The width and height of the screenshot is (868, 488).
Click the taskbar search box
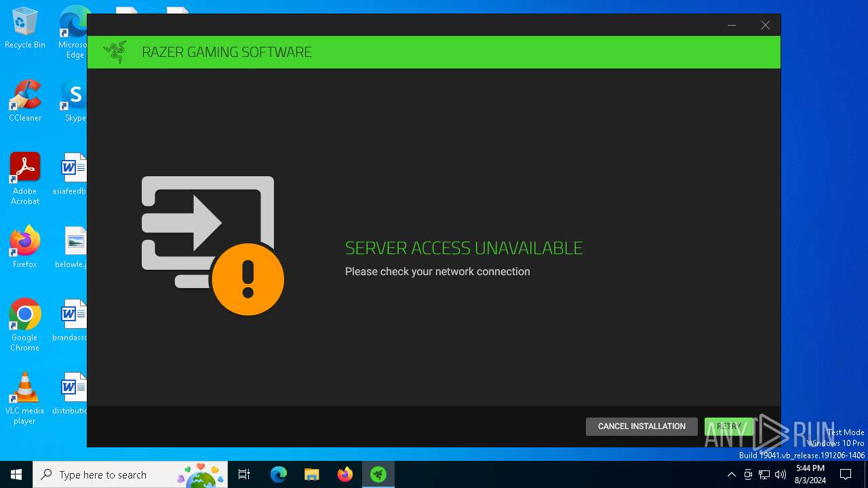[130, 474]
